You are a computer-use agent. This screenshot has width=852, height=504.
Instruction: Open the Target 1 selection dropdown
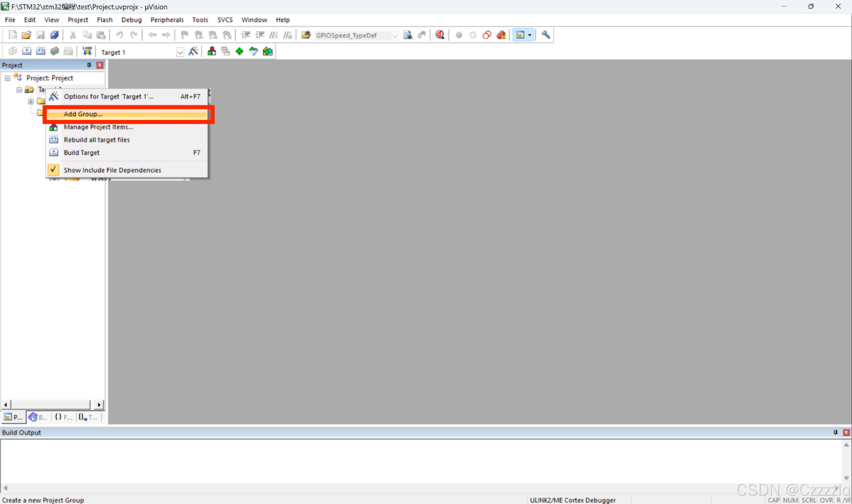tap(180, 52)
